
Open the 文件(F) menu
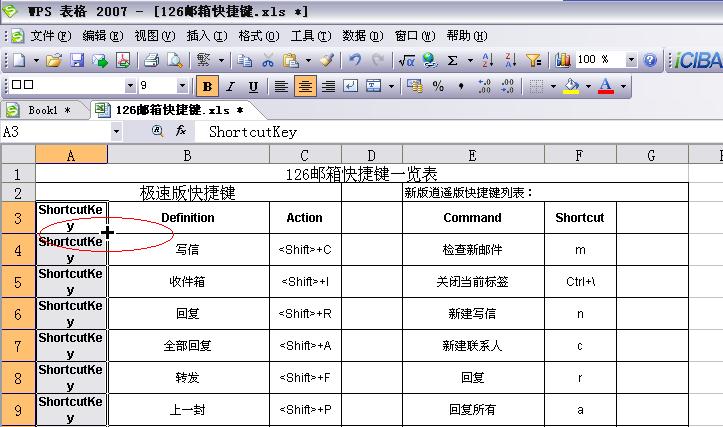[x=51, y=36]
